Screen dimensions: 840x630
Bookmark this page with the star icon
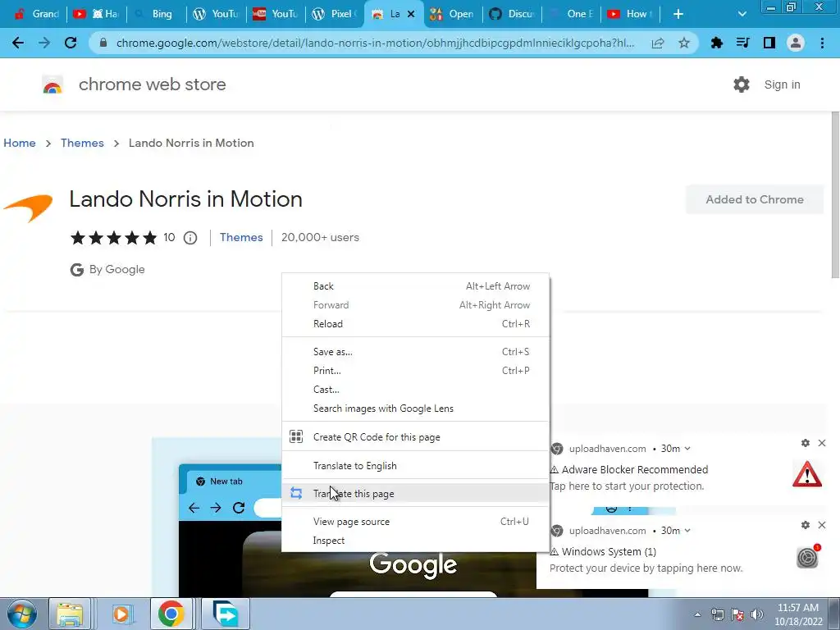(684, 43)
